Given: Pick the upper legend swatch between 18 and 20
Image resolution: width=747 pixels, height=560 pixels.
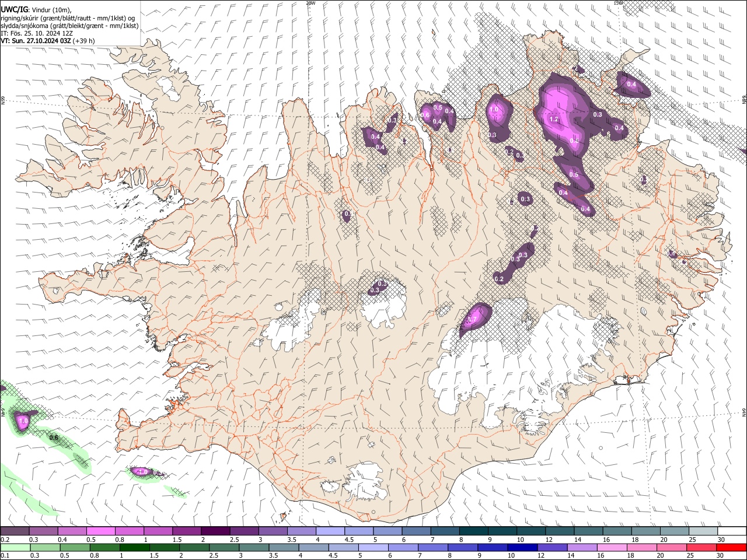Looking at the screenshot, I should coord(646,531).
